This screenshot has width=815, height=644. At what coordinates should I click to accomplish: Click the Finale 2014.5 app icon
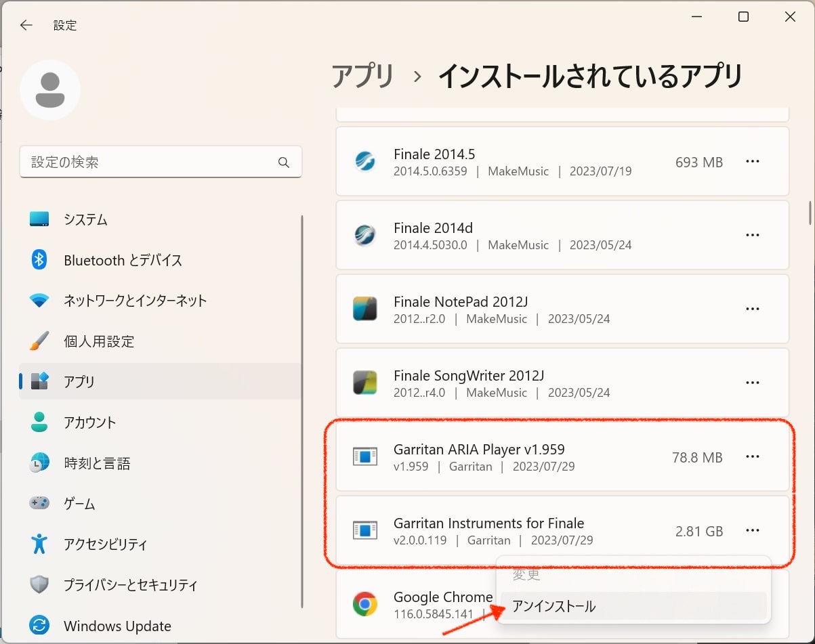[365, 162]
